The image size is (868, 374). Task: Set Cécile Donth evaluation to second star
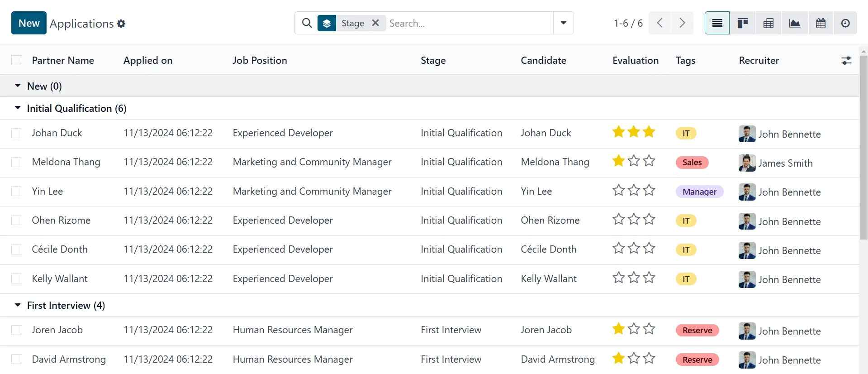point(634,248)
